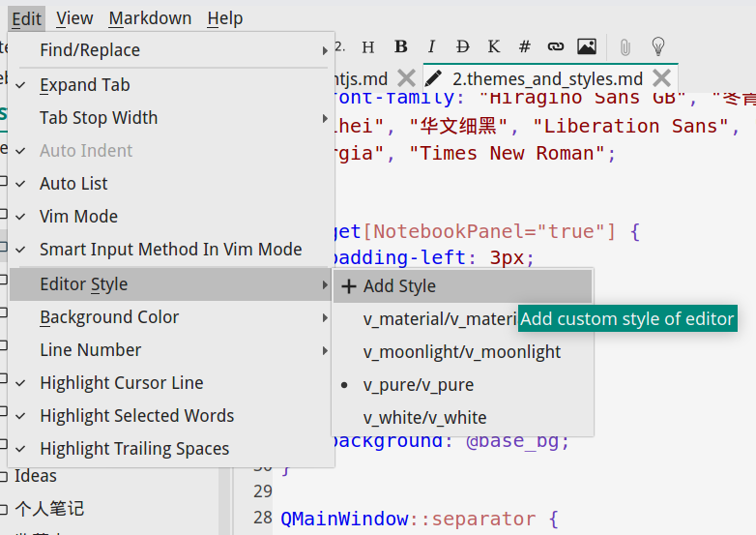The width and height of the screenshot is (756, 535).
Task: Insert inline code with the K icon
Action: [494, 46]
